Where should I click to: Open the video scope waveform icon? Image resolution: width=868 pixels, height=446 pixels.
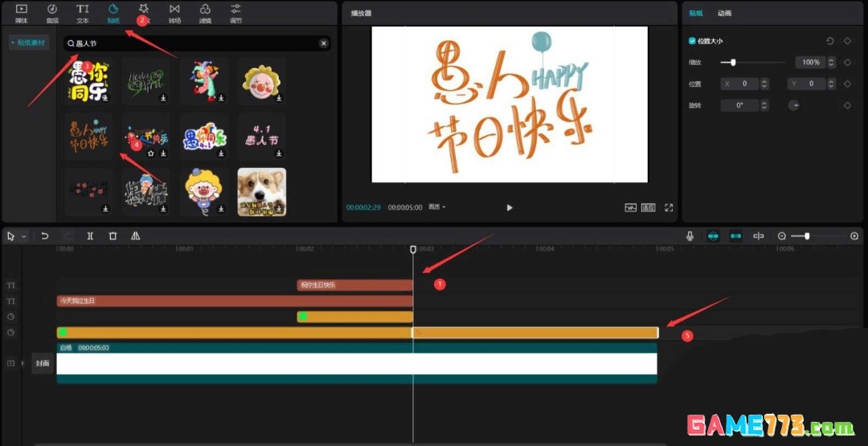[x=631, y=207]
